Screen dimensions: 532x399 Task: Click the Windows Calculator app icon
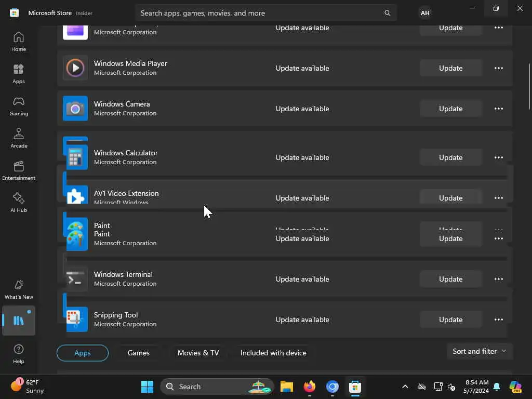77,157
